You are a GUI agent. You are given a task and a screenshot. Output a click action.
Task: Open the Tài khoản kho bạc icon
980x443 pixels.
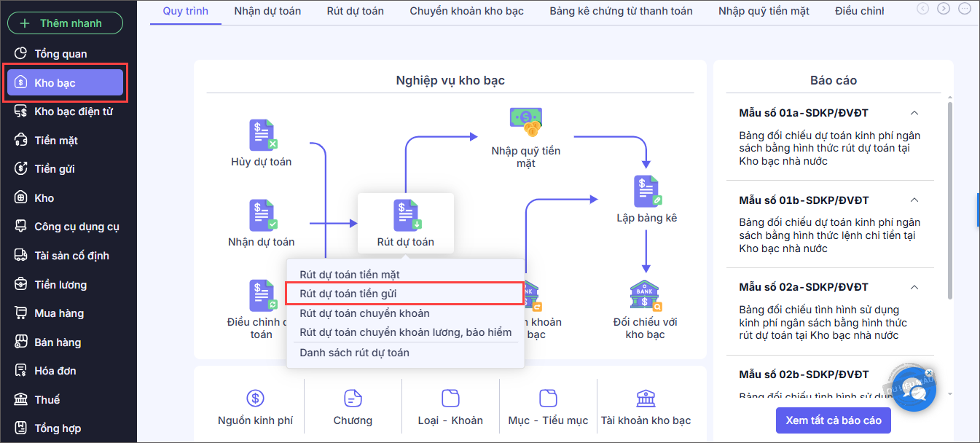[x=646, y=398]
